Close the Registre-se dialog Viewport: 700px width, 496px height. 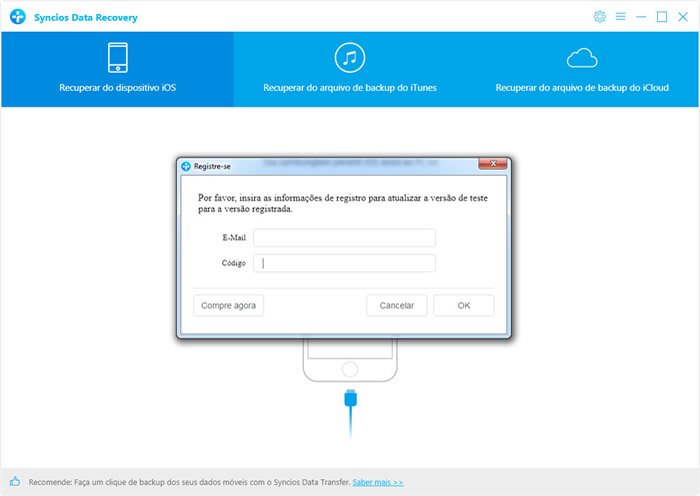[x=492, y=164]
